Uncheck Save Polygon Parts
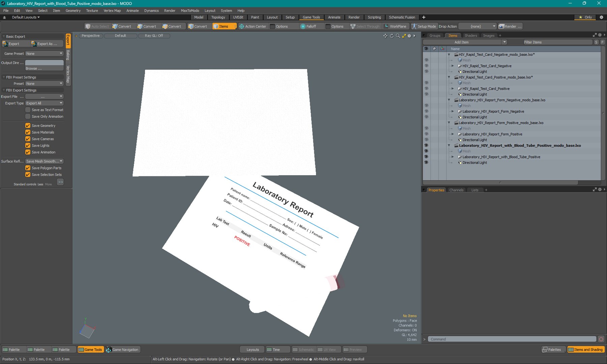This screenshot has height=364, width=607. [28, 168]
